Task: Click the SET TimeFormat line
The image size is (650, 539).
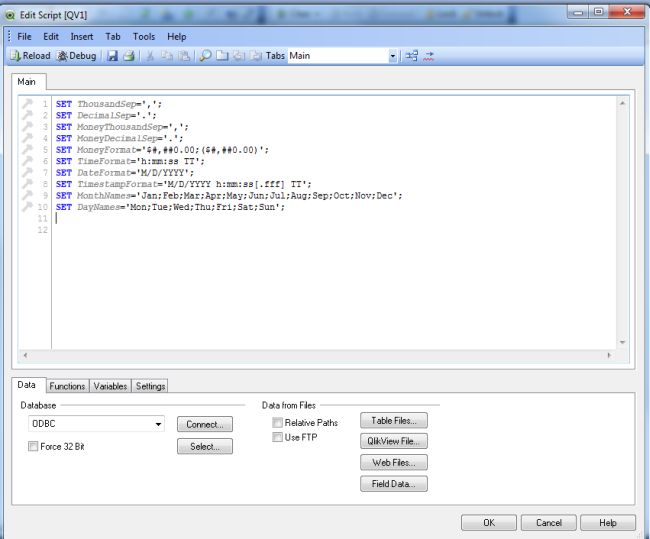Action: coord(130,161)
